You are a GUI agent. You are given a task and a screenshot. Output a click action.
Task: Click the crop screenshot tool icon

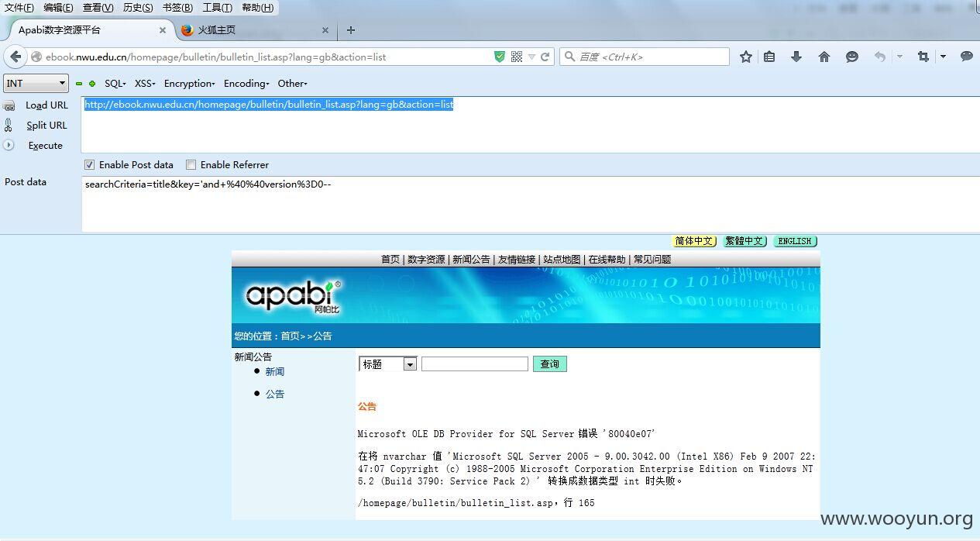pyautogui.click(x=923, y=57)
